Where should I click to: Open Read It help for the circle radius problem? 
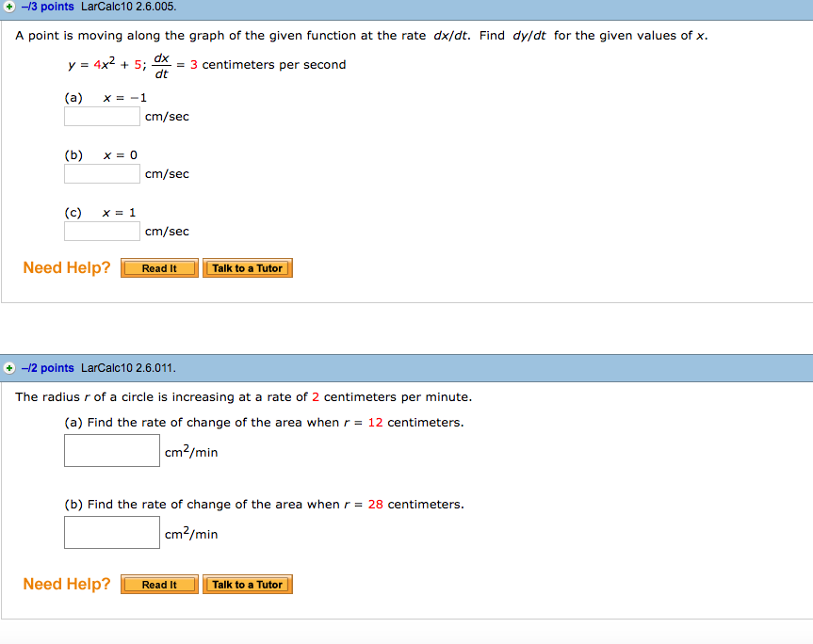coord(158,584)
